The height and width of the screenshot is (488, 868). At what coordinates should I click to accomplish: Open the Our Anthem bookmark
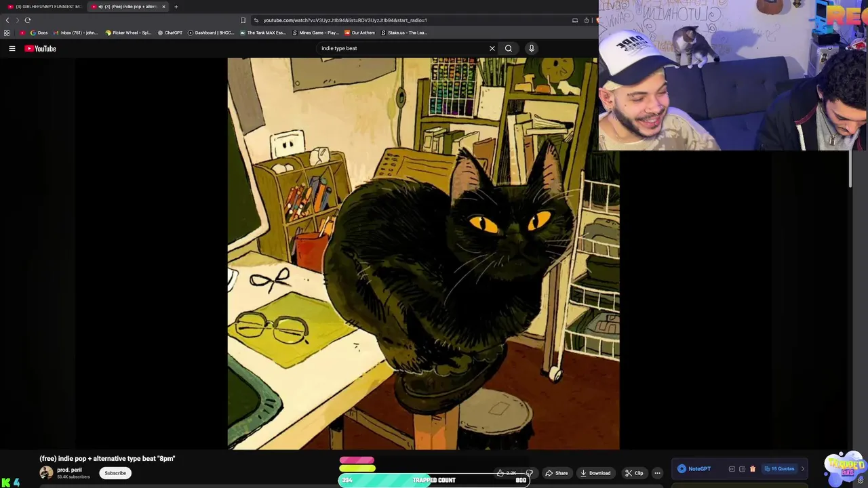[359, 33]
